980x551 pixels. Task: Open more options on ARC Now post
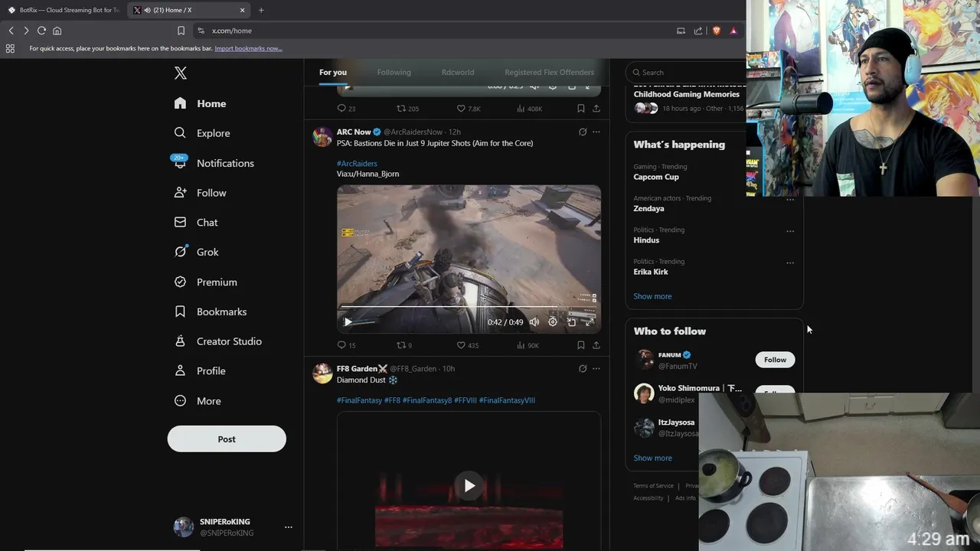tap(596, 132)
